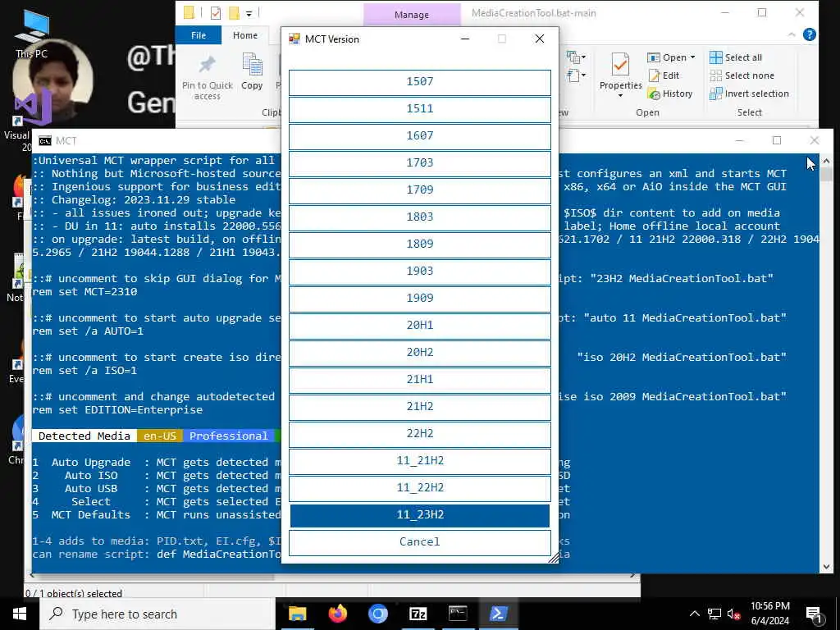Click the Professional edition label in console
Screen dimensions: 840x630
click(x=228, y=436)
